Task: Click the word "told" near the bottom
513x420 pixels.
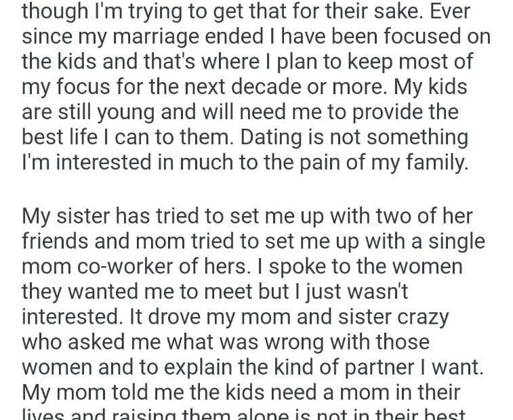Action: click(126, 392)
